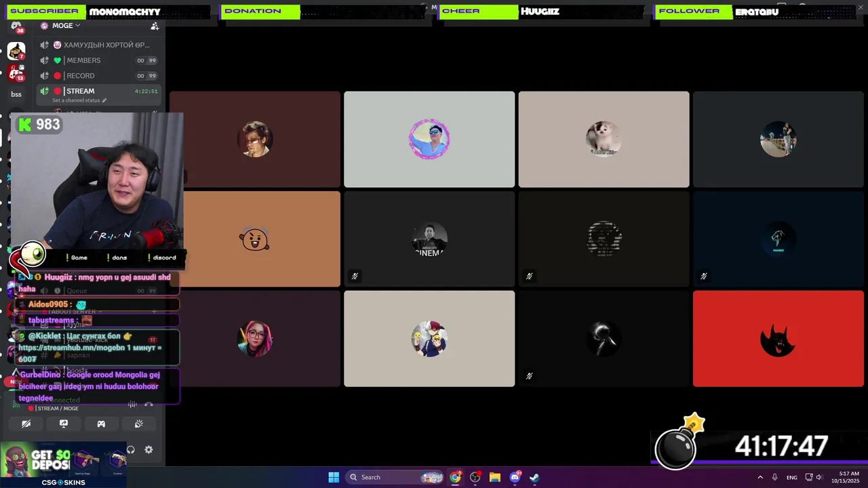The width and height of the screenshot is (868, 488).
Task: Select the teal bird logo participant tile
Action: tap(778, 239)
